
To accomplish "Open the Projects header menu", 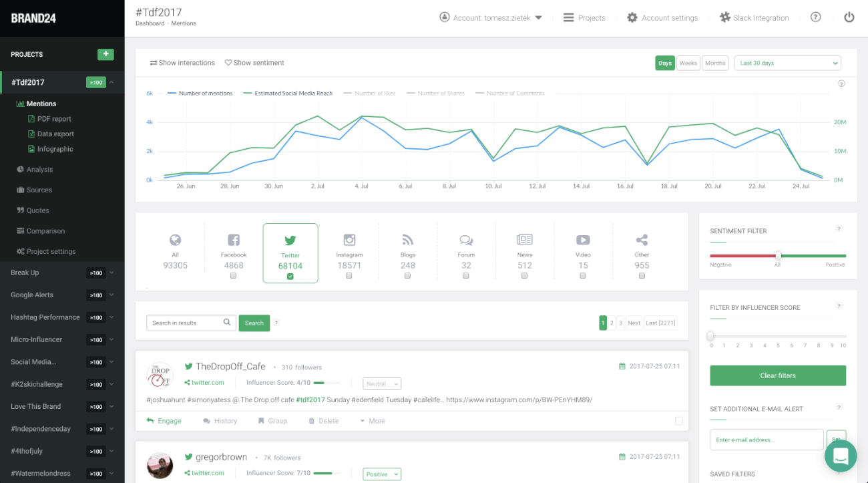I will point(584,18).
